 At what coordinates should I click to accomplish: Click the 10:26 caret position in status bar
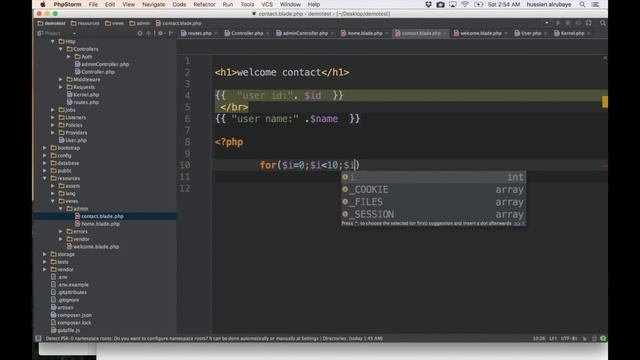pyautogui.click(x=539, y=338)
